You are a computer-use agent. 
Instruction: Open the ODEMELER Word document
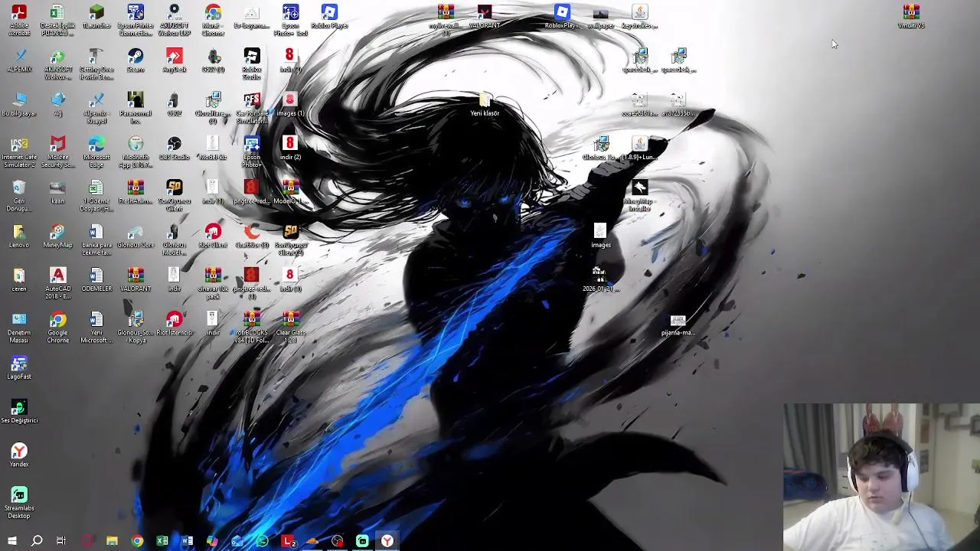click(96, 280)
